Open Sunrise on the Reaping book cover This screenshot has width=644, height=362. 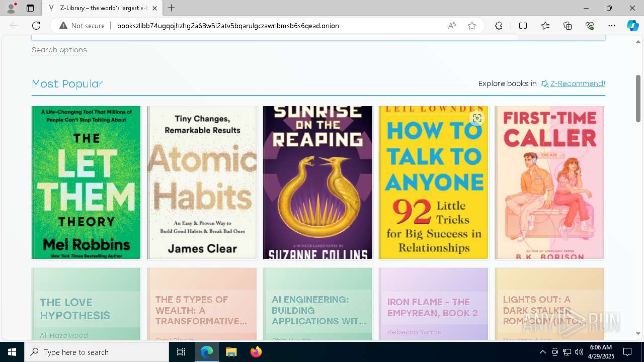tap(317, 183)
